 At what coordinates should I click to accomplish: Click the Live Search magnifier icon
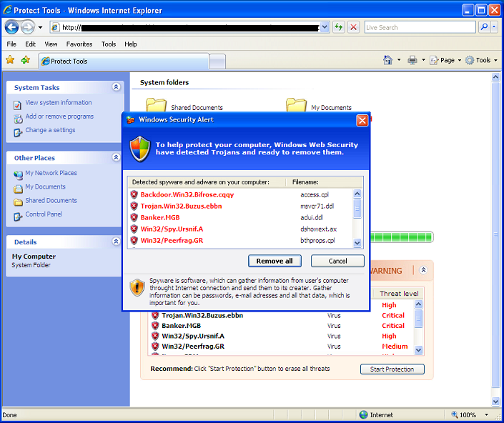click(485, 27)
